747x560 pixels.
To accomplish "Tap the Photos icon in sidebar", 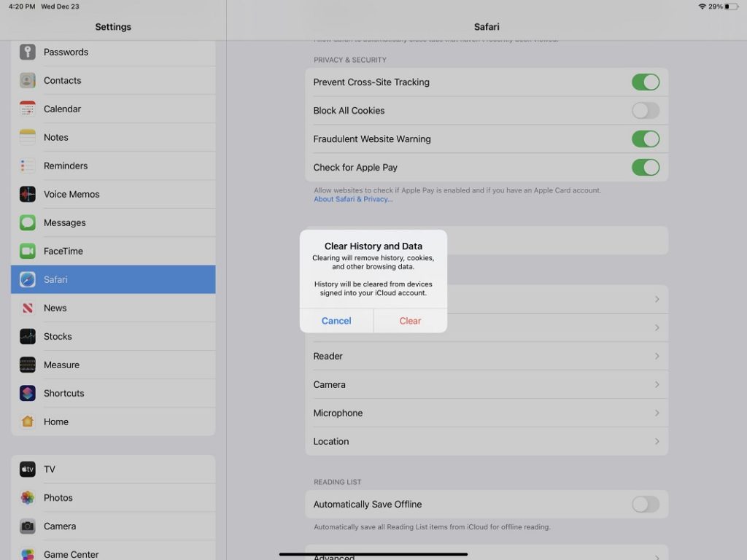I will point(28,497).
